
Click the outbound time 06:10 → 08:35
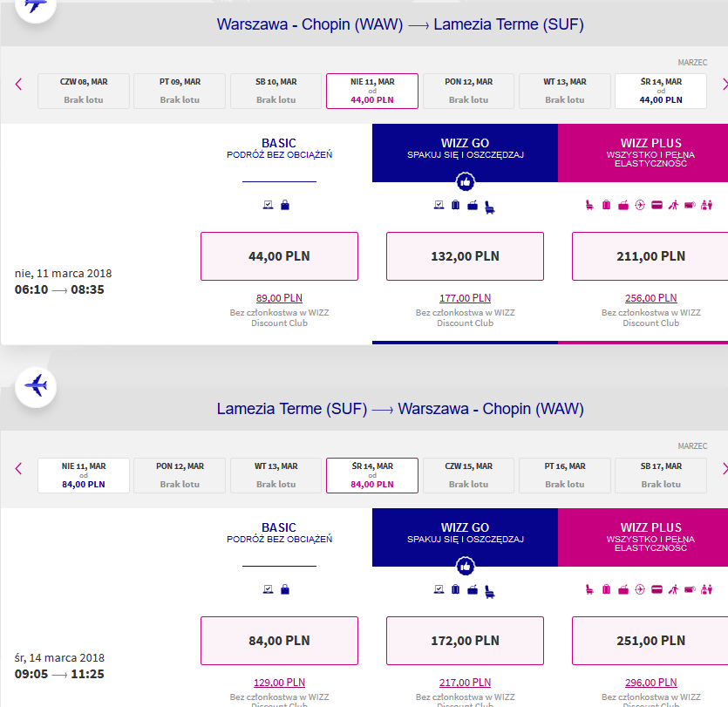tap(59, 289)
